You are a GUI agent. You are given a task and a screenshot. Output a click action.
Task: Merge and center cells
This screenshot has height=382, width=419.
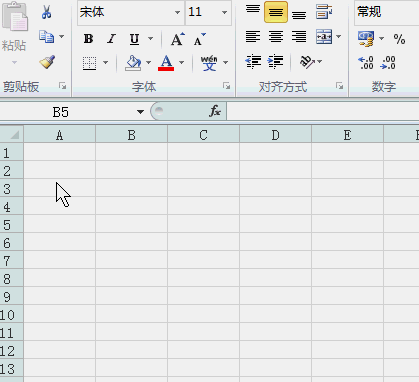[324, 36]
